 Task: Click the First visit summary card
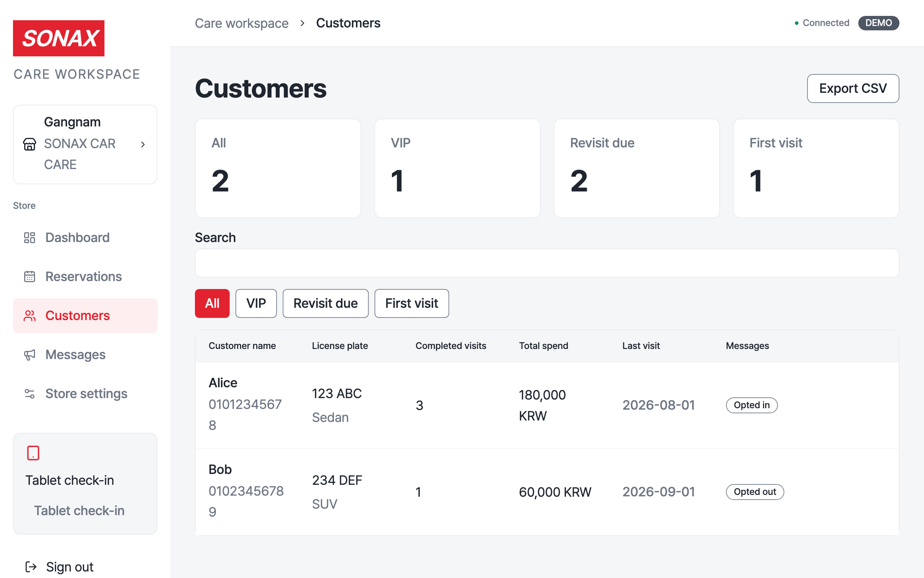pyautogui.click(x=816, y=168)
